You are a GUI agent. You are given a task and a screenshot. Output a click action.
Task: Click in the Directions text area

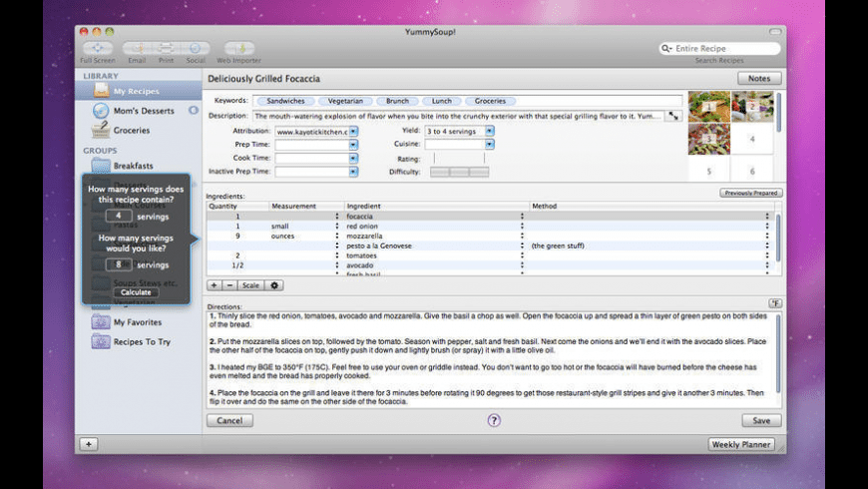click(x=491, y=359)
